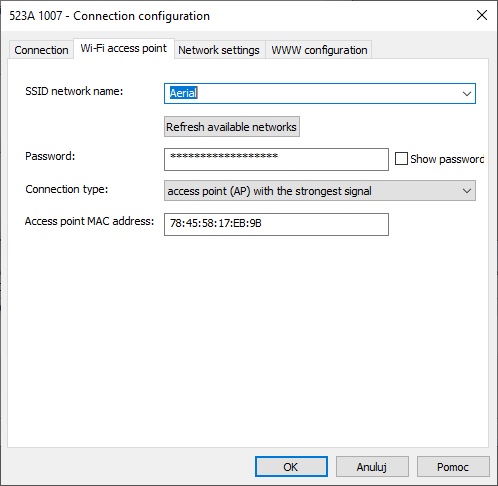Open the Connection type combo box

tap(320, 191)
